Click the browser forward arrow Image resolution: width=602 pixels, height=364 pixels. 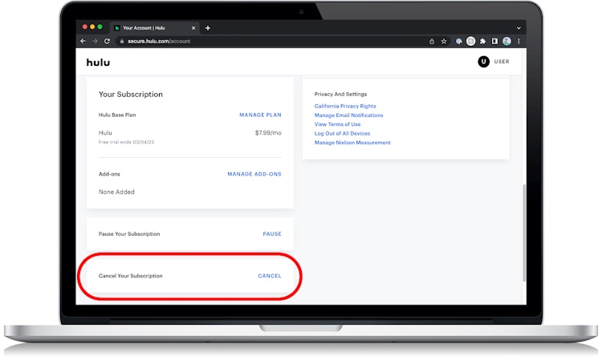click(95, 41)
